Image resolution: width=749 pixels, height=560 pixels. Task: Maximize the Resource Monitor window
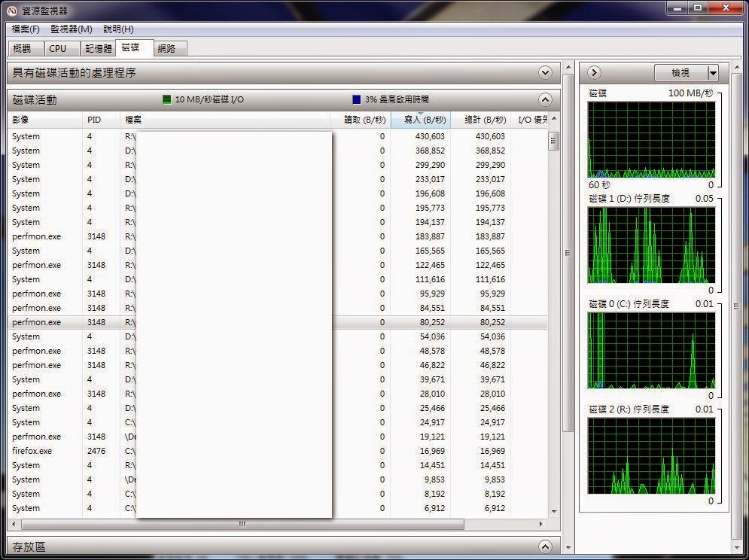[x=698, y=8]
